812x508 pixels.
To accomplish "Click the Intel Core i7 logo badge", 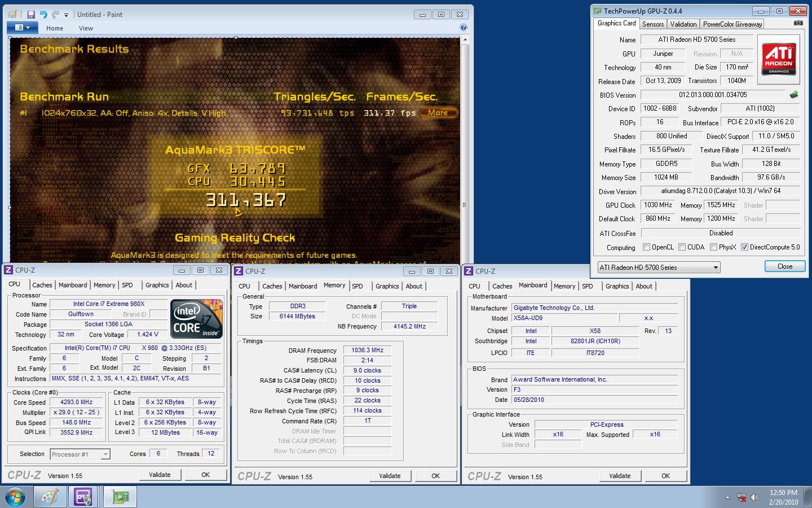I will 197,319.
